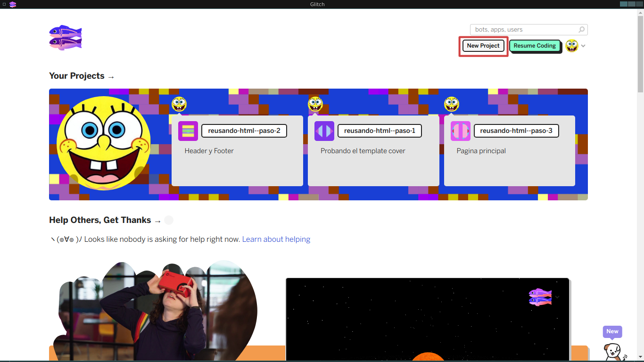Click the chevron in the video preview
Screen dimensions: 644x362
click(557, 297)
